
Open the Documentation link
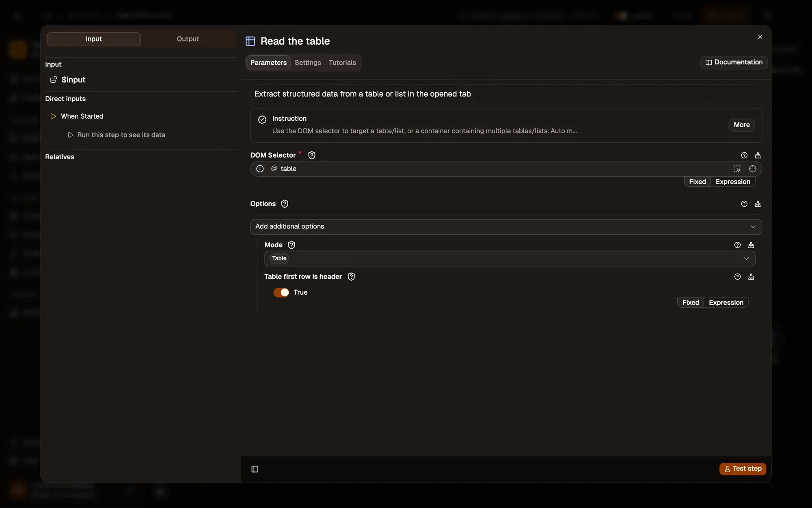point(734,62)
